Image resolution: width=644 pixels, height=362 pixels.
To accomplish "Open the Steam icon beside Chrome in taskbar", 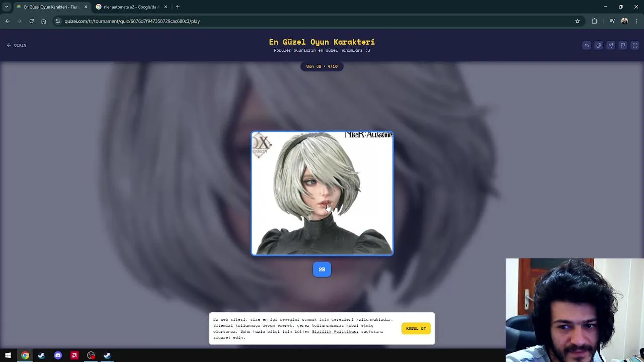I will 41,355.
